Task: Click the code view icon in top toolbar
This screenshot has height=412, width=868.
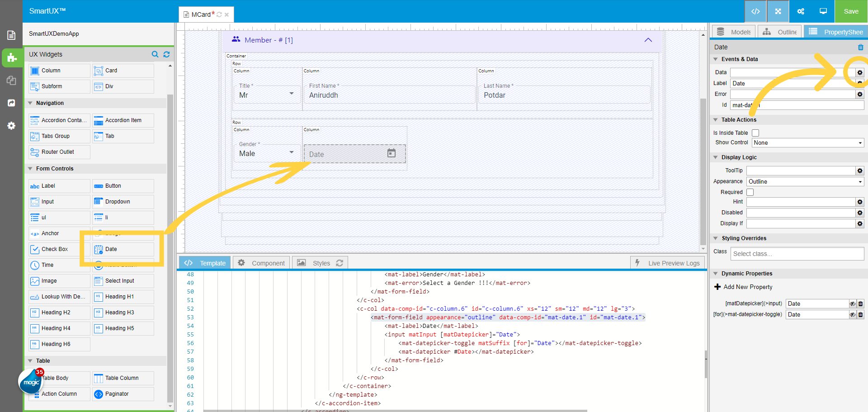Action: (755, 11)
